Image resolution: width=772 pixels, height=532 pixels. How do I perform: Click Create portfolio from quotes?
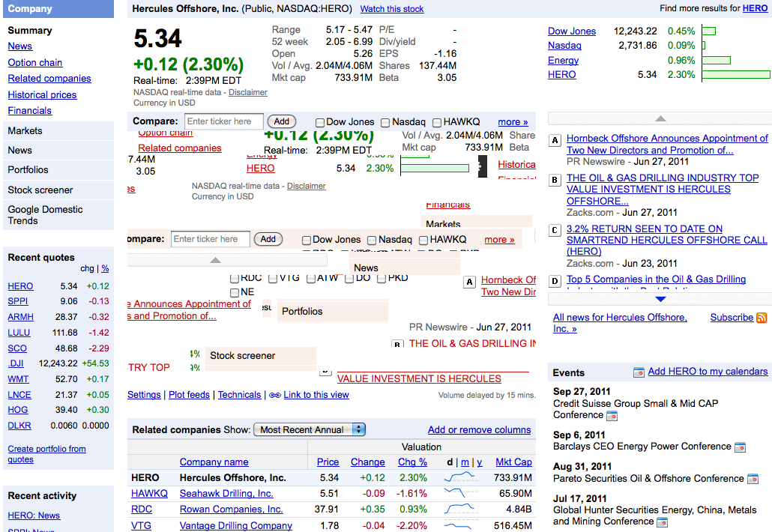pos(46,454)
